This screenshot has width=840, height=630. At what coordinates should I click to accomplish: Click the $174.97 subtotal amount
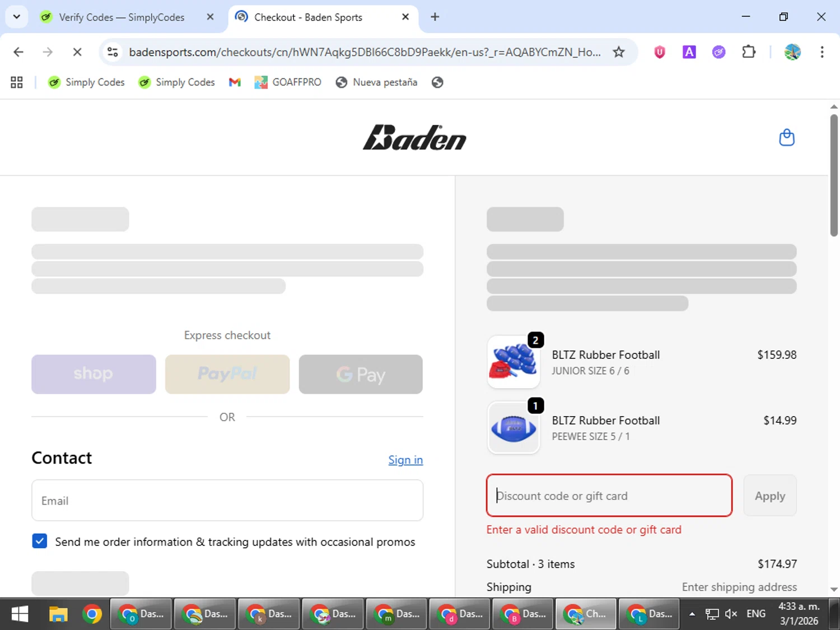(777, 564)
